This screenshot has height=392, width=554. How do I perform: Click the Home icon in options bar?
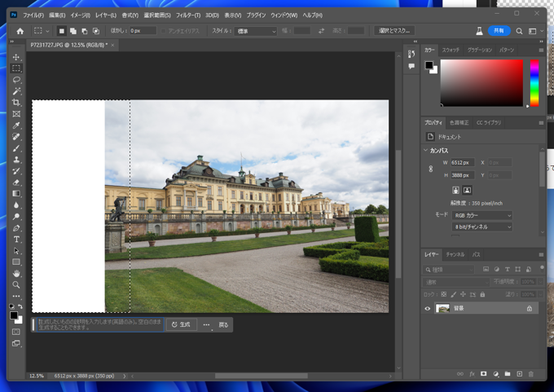pyautogui.click(x=20, y=31)
